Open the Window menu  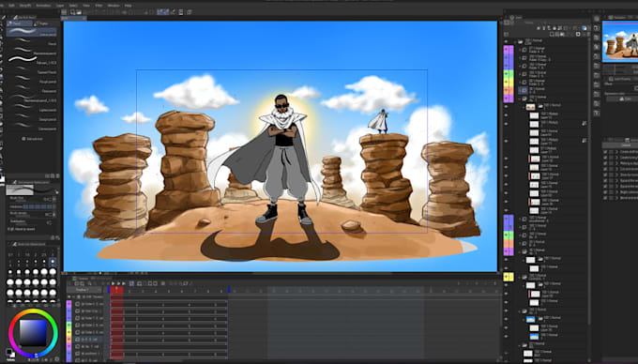(114, 6)
